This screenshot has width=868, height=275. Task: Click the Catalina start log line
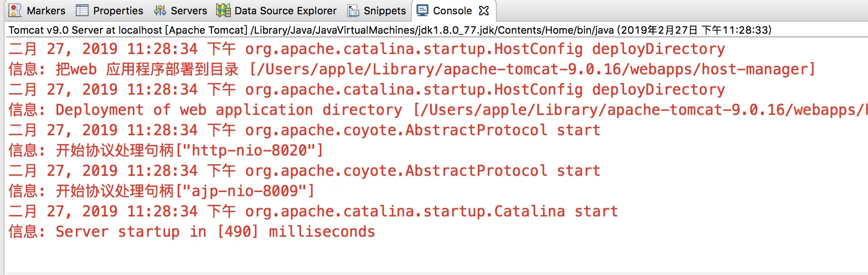coord(313,211)
